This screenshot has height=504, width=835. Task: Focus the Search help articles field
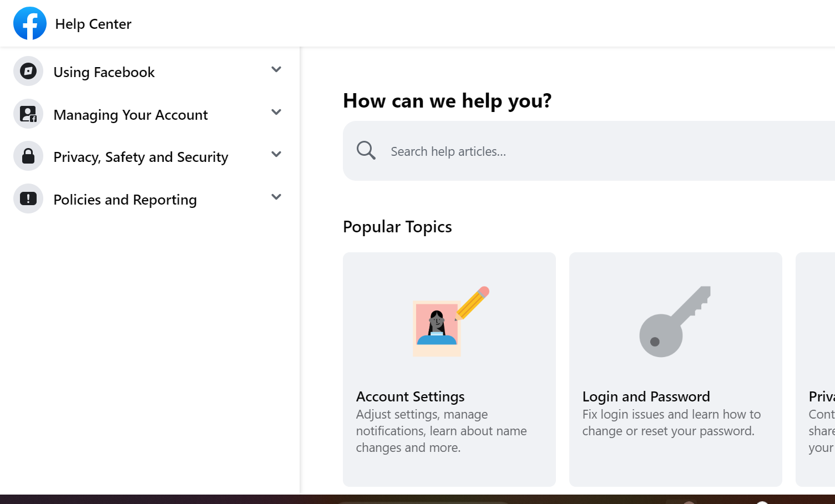point(589,151)
